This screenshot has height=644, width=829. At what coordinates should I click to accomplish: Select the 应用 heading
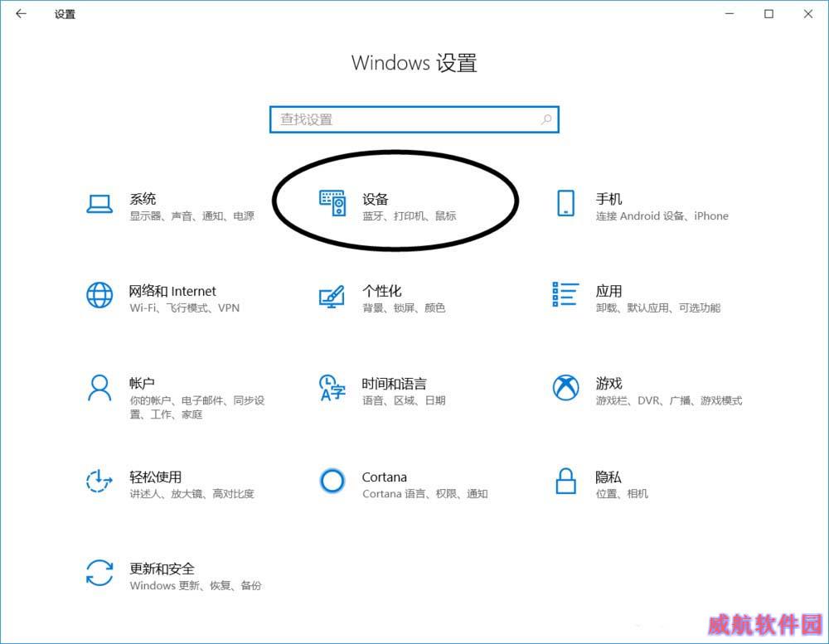[x=609, y=291]
